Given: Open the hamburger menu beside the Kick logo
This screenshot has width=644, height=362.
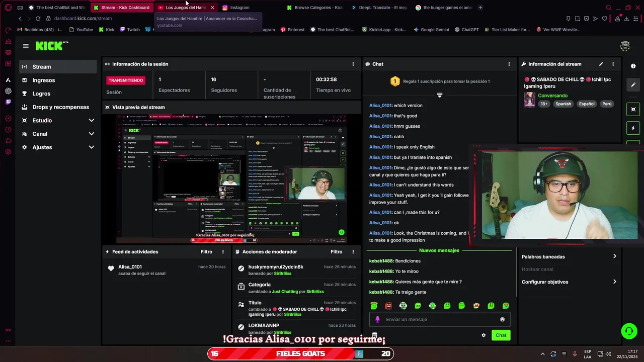Looking at the screenshot, I should pos(26,46).
